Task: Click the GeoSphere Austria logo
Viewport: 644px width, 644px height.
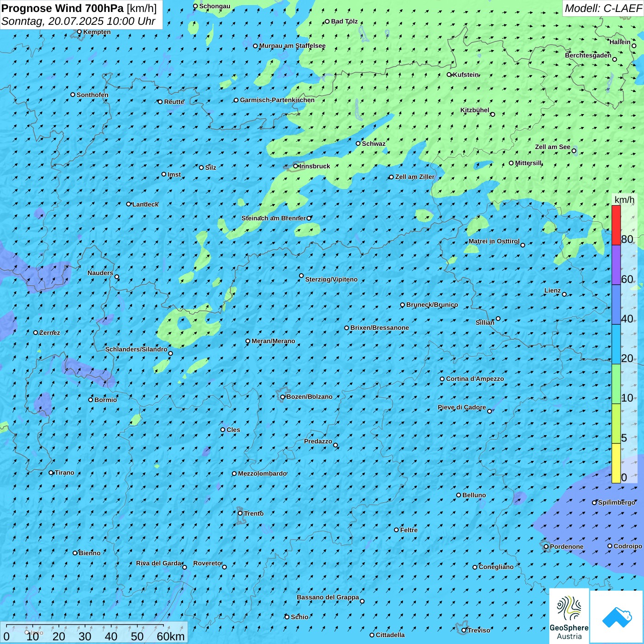Action: [x=569, y=616]
